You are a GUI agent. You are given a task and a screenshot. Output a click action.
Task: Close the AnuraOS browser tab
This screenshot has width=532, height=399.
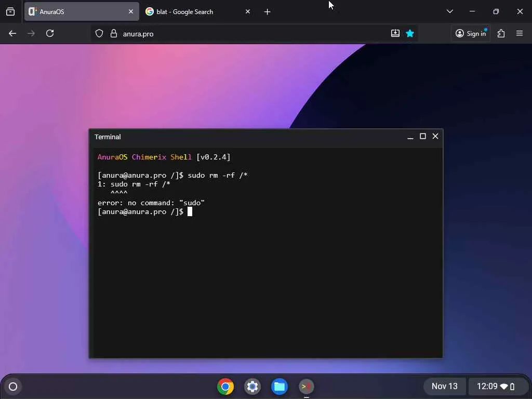point(131,11)
